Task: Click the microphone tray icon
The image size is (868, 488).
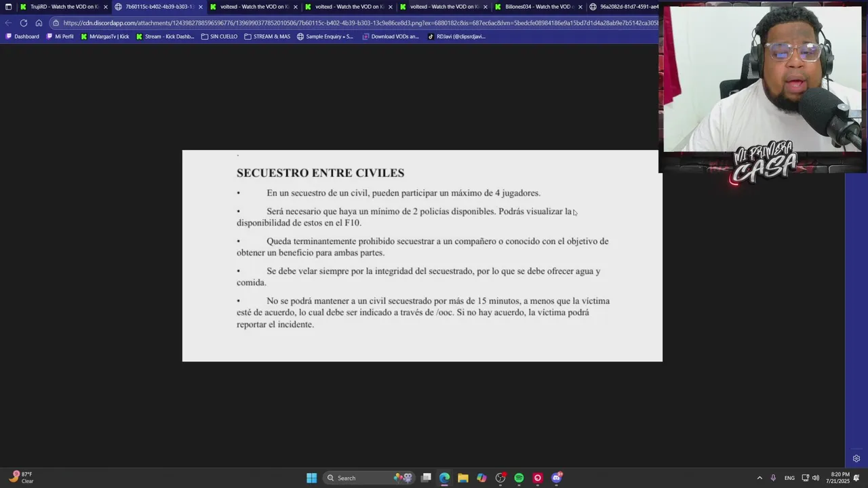Action: (773, 478)
